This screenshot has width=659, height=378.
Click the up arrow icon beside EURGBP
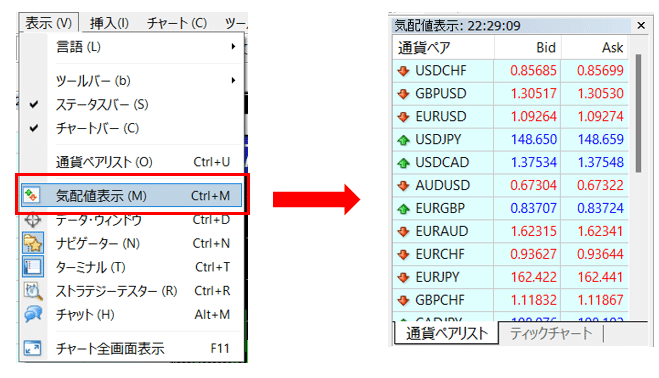(x=403, y=209)
